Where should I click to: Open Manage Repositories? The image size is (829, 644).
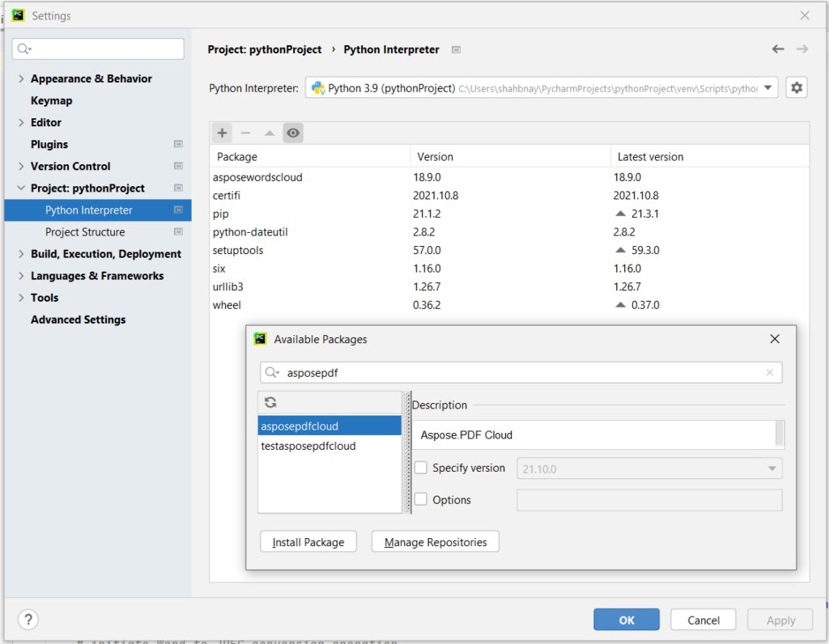click(x=435, y=541)
